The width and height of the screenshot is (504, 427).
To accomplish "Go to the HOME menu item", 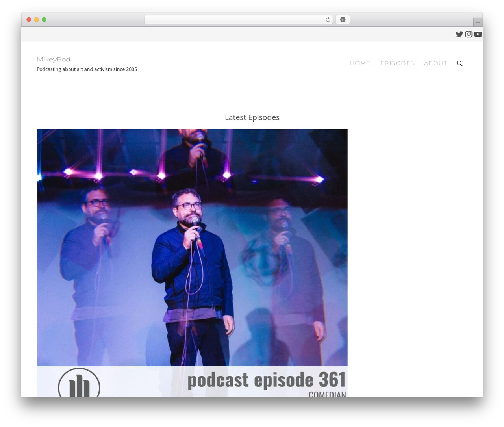I will point(360,63).
